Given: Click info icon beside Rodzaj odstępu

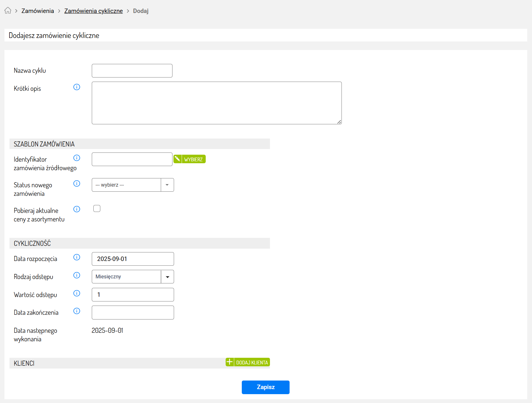Looking at the screenshot, I should 77,275.
